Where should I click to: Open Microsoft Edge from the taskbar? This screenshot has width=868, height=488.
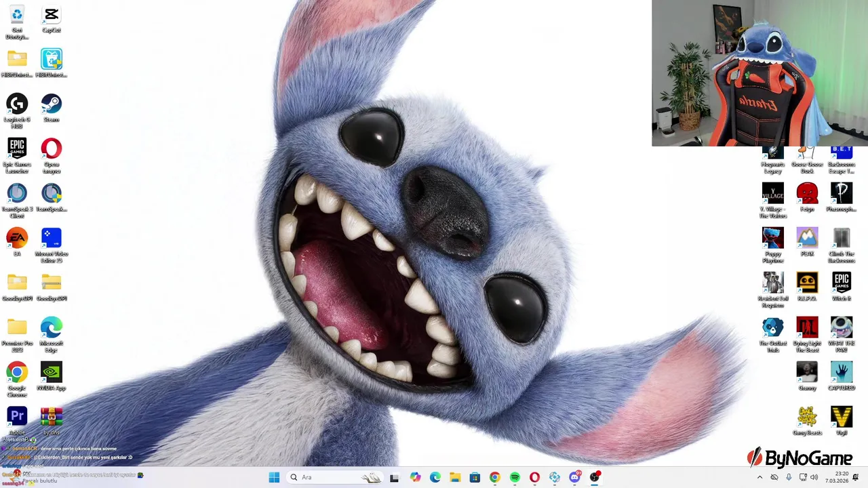(435, 477)
